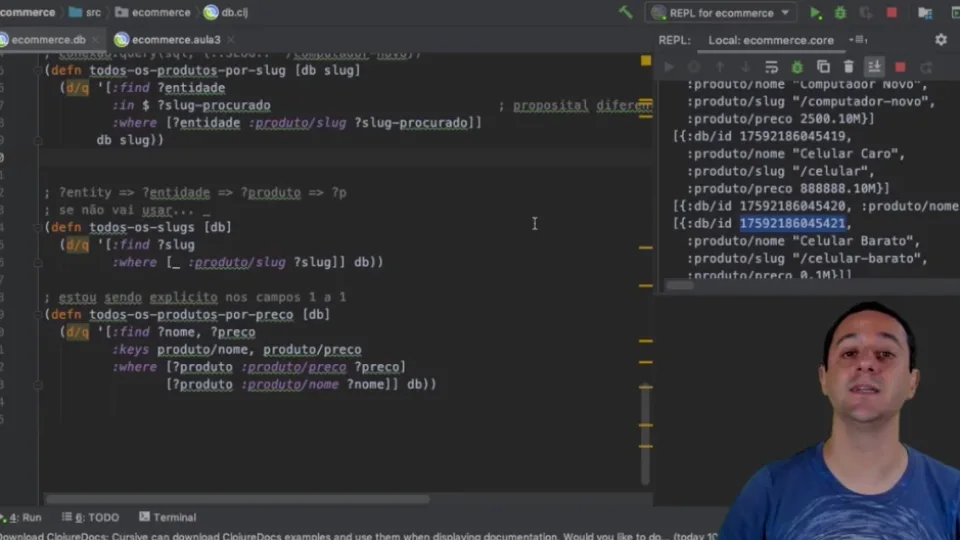The width and height of the screenshot is (960, 540).
Task: Switch to the ecommerce.db editor tab
Action: point(48,40)
